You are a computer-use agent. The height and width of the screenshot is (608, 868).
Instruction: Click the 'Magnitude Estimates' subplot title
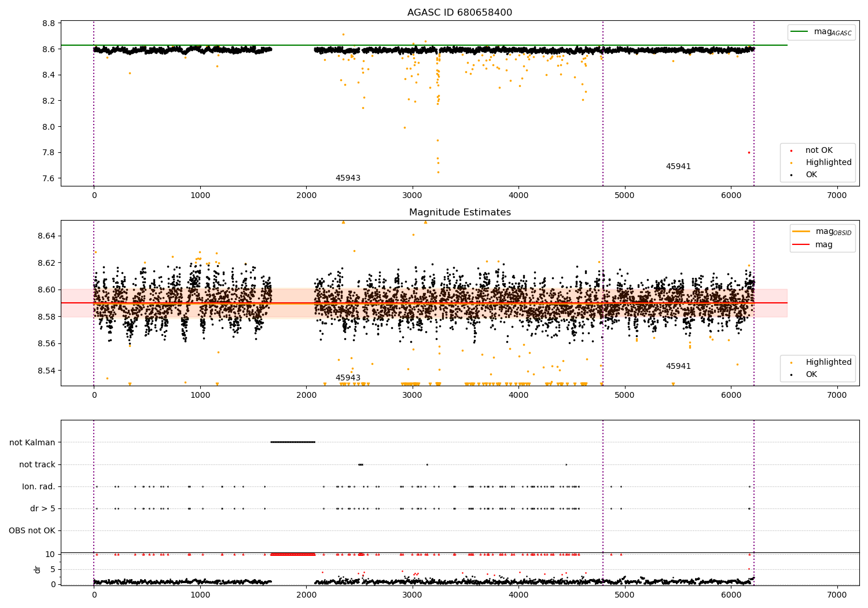(x=459, y=212)
